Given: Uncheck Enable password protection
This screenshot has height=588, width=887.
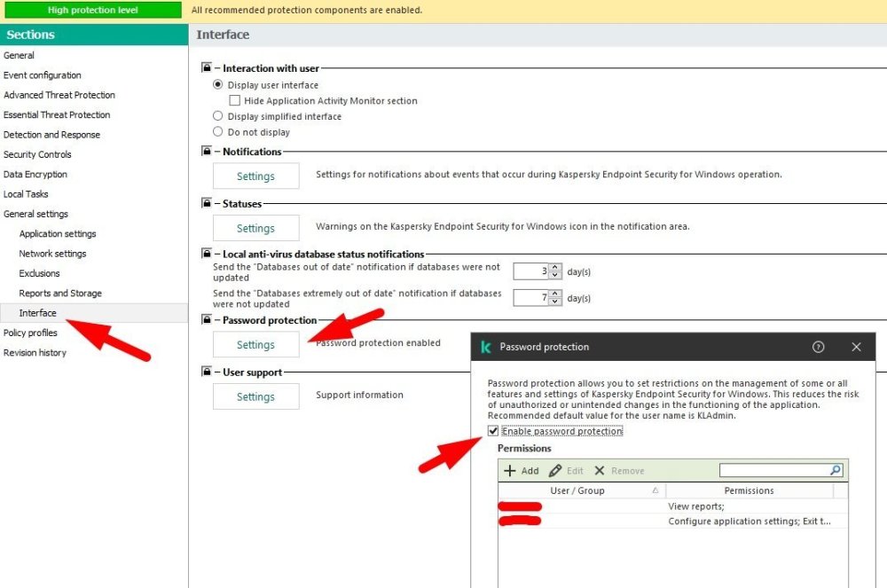Looking at the screenshot, I should (493, 431).
